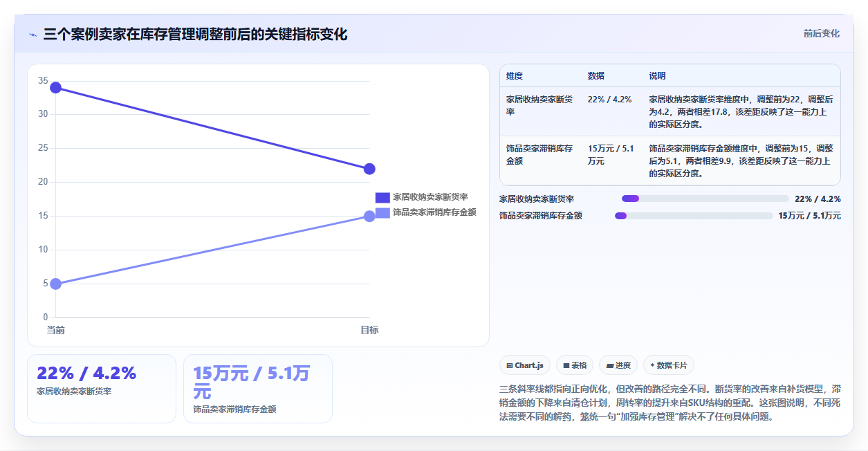The height and width of the screenshot is (451, 868).
Task: Click the 22% / 4.2% progress value label
Action: point(818,199)
